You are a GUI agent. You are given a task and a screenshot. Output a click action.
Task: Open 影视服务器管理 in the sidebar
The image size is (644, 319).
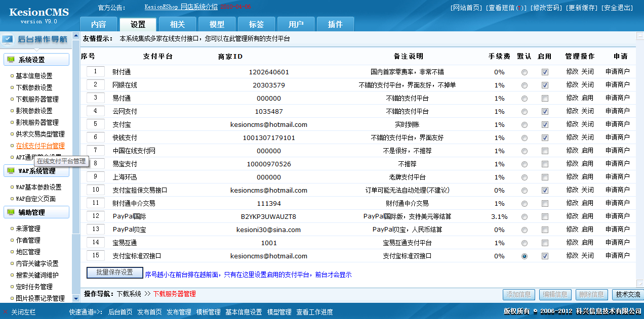coord(37,122)
